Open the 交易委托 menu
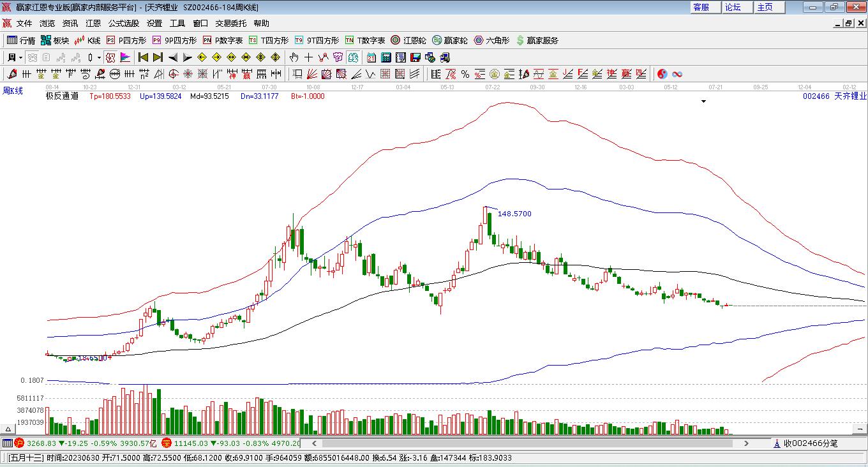Viewport: 868px width, 467px height. pos(230,23)
